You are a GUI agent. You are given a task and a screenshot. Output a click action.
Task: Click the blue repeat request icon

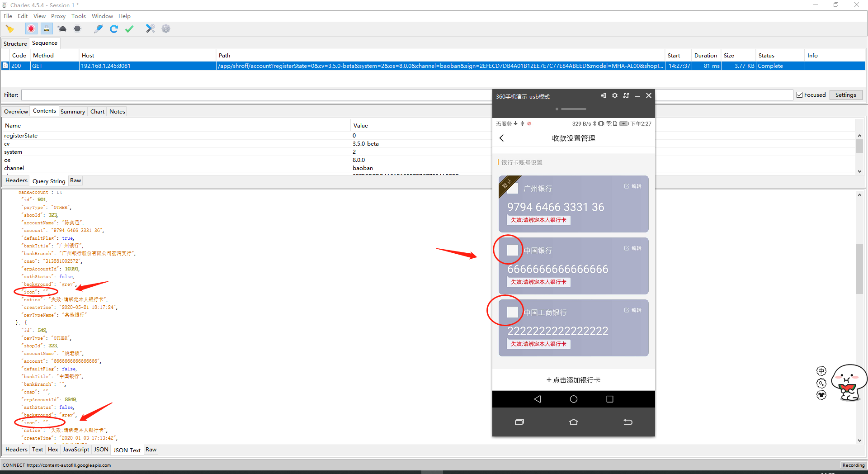click(x=114, y=29)
